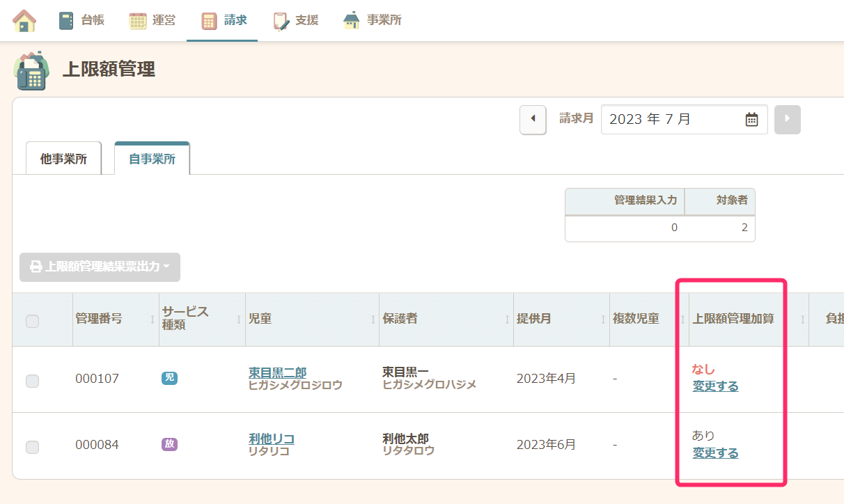Open calendar picker in 請求月 field

click(x=751, y=120)
